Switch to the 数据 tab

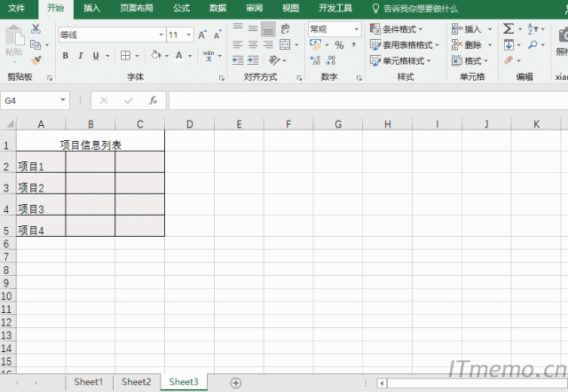(x=217, y=8)
